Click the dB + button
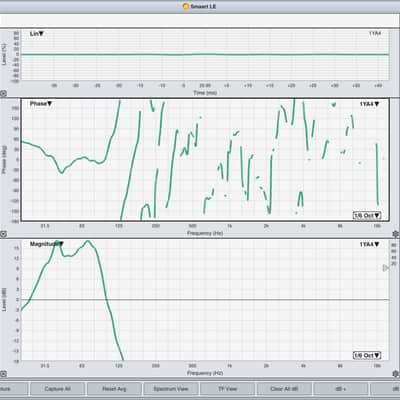 coord(341,389)
